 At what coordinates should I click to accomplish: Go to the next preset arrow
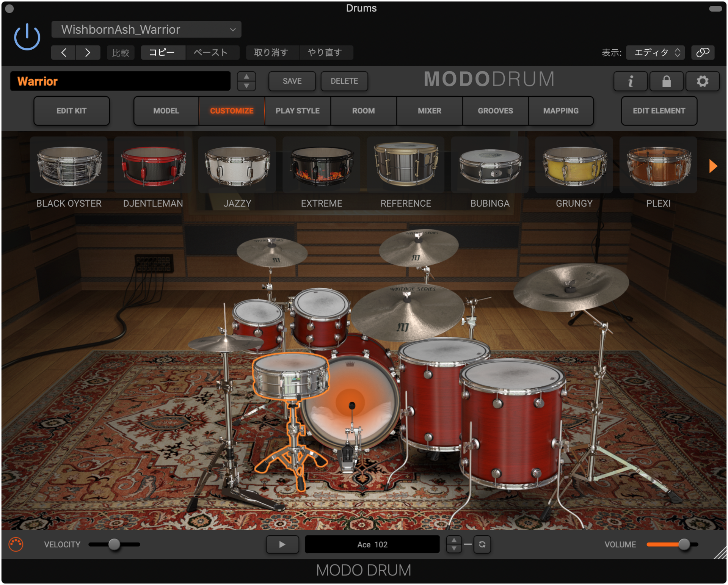[88, 52]
